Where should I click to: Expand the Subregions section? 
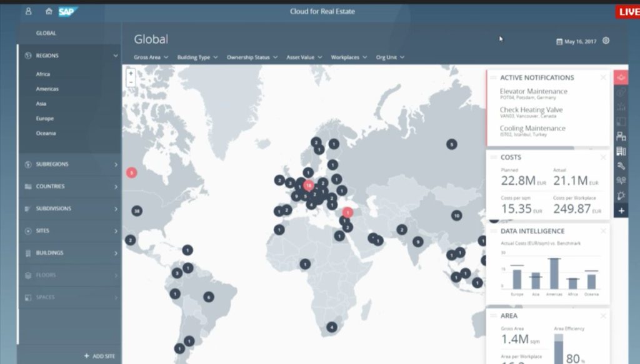[x=70, y=164]
